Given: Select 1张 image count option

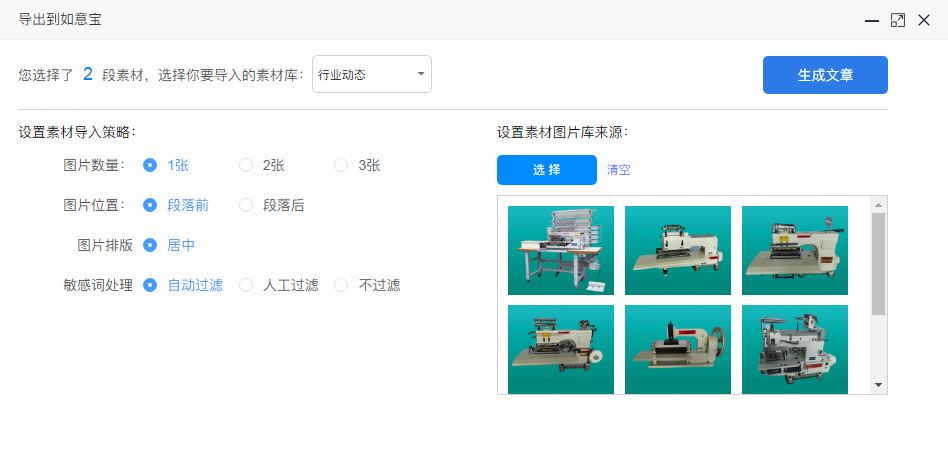Looking at the screenshot, I should 151,165.
